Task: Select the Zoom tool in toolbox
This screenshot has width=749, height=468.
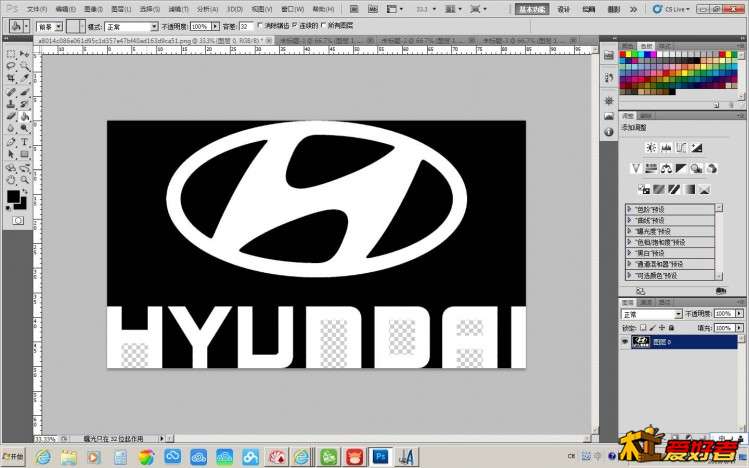Action: click(24, 180)
